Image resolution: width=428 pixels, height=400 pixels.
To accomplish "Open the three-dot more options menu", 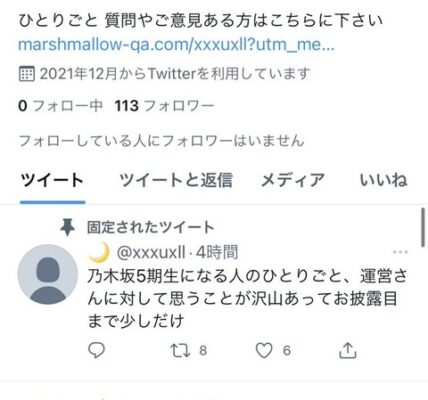I will [x=400, y=252].
